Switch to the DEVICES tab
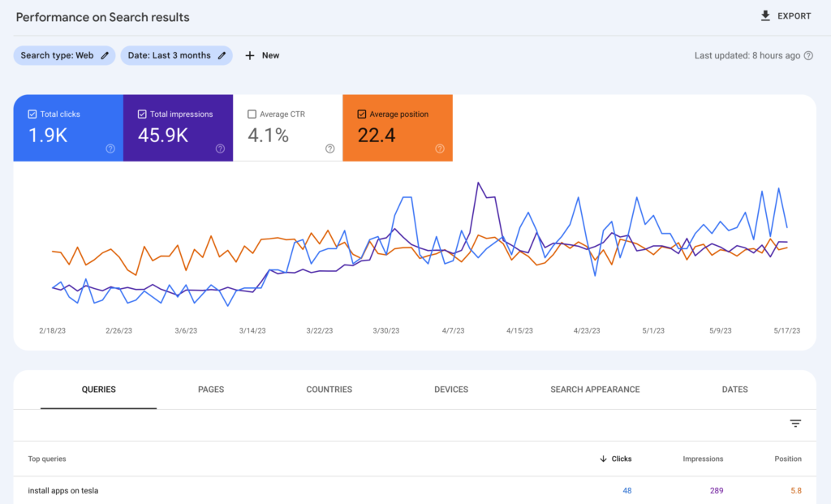 (451, 390)
